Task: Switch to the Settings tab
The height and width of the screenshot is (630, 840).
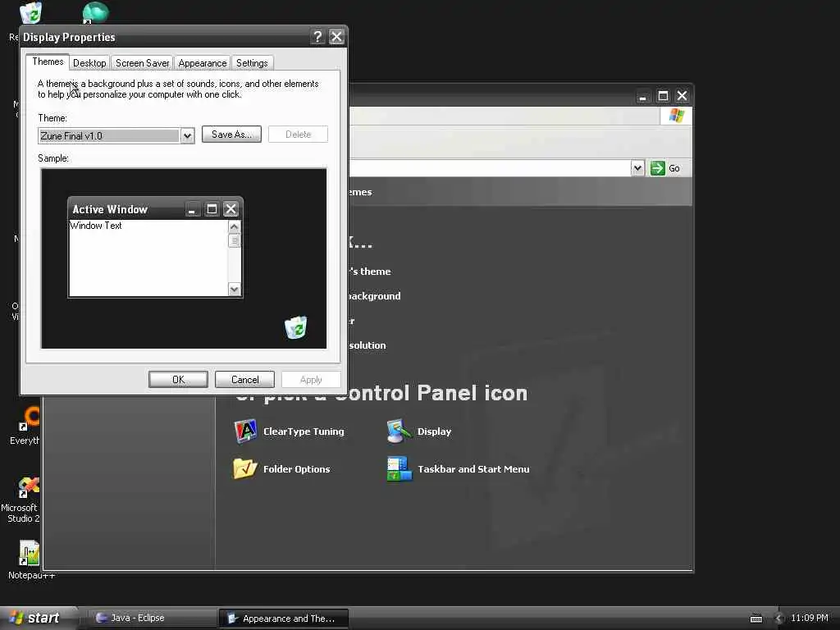Action: tap(252, 62)
